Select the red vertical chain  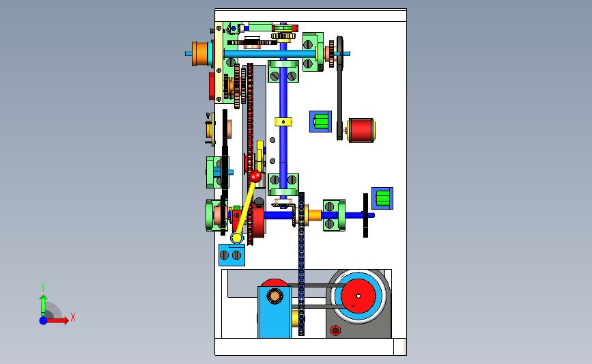click(x=250, y=154)
